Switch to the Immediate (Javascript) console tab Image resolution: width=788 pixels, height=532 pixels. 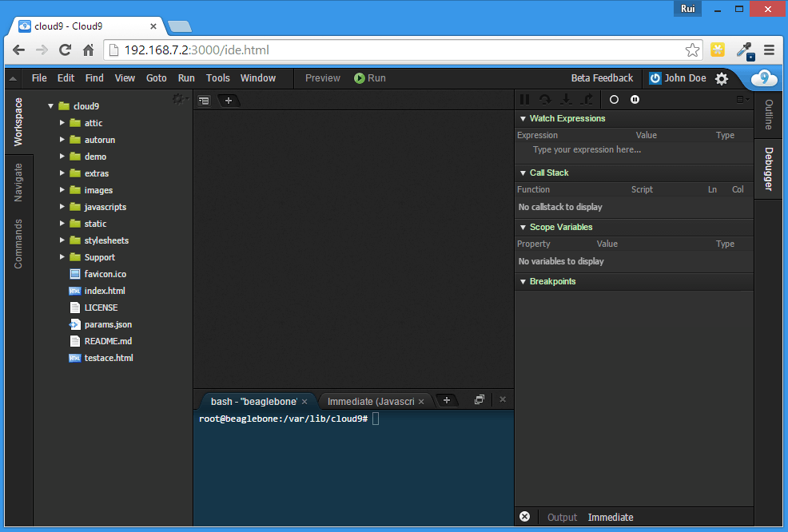370,401
